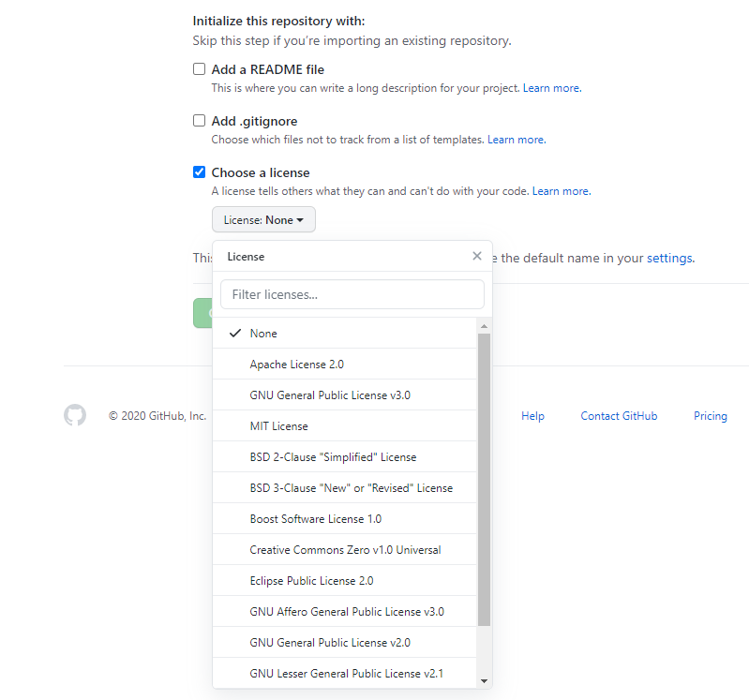
Task: Pick GNU General Public License v3.0
Action: pyautogui.click(x=329, y=395)
